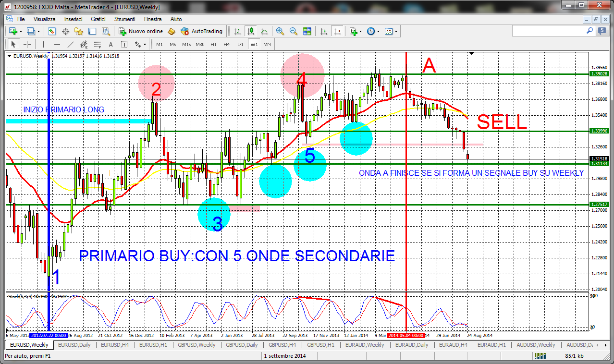Click the search magnifier icon
The width and height of the screenshot is (614, 364).
point(589,31)
